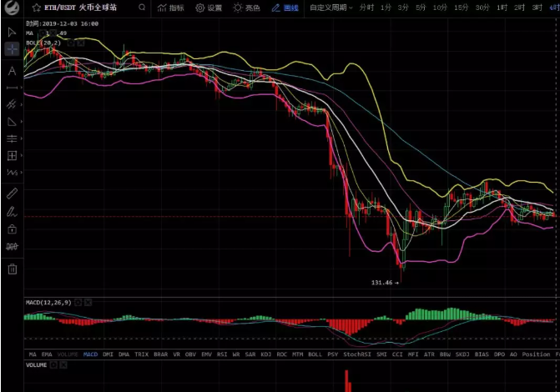
Task: Switch to the RSI indicator tab
Action: [222, 354]
